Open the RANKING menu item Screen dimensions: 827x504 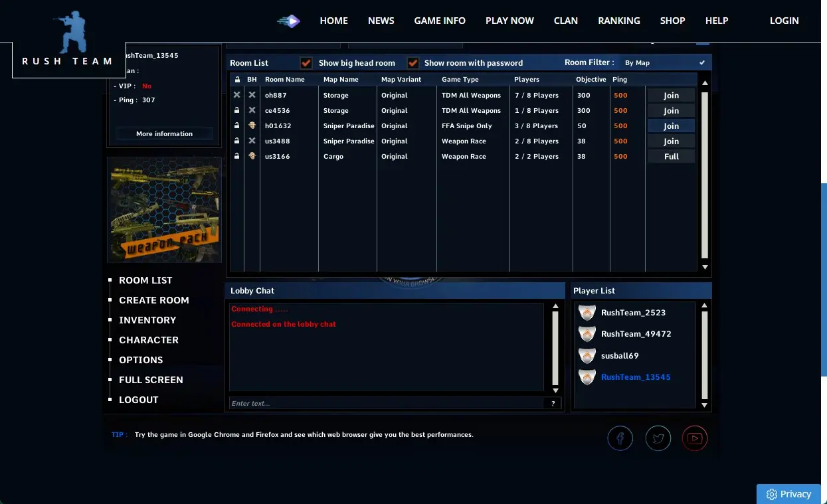pyautogui.click(x=619, y=21)
